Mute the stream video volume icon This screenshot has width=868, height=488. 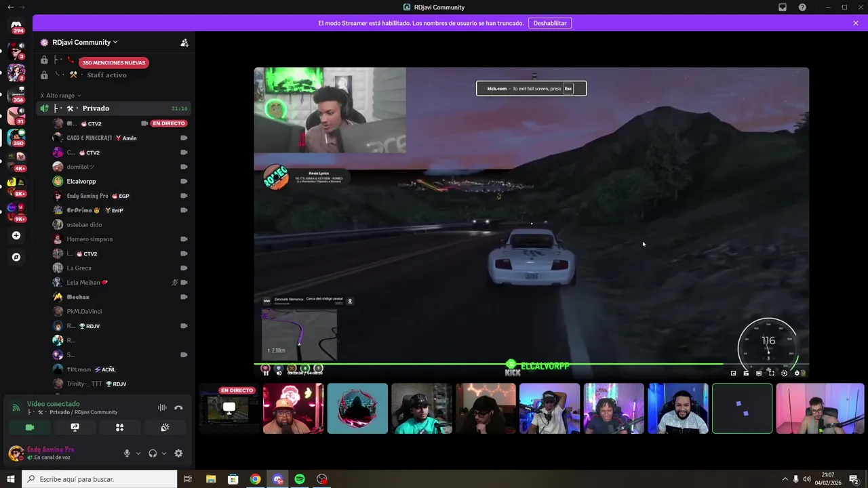[279, 373]
